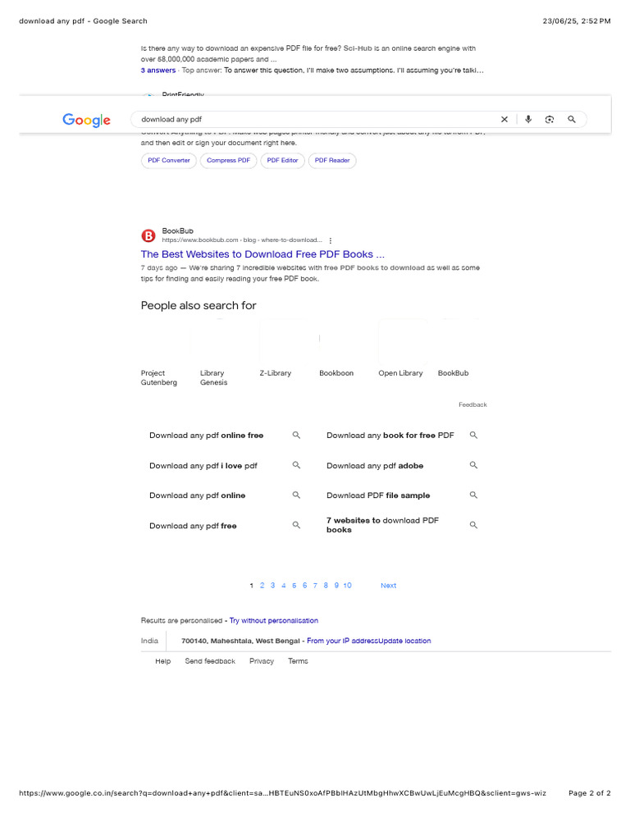Open The Best Websites to Download Free PDF Books link

(262, 254)
